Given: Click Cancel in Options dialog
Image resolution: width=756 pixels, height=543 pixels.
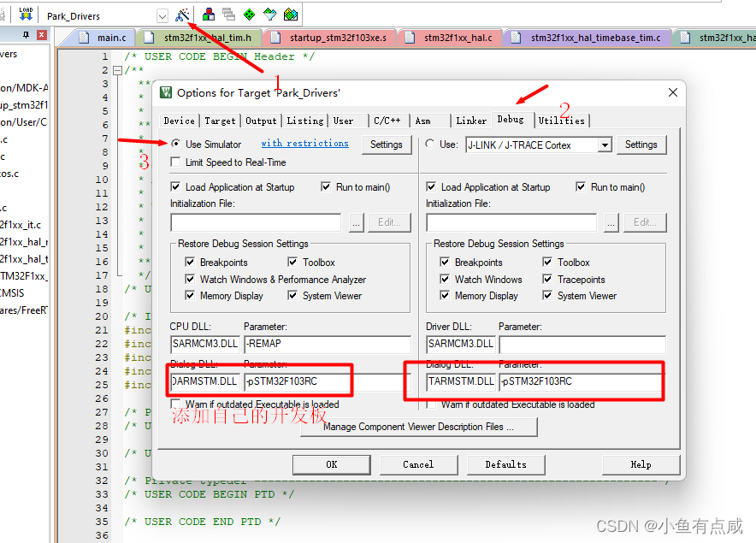Looking at the screenshot, I should 418,465.
